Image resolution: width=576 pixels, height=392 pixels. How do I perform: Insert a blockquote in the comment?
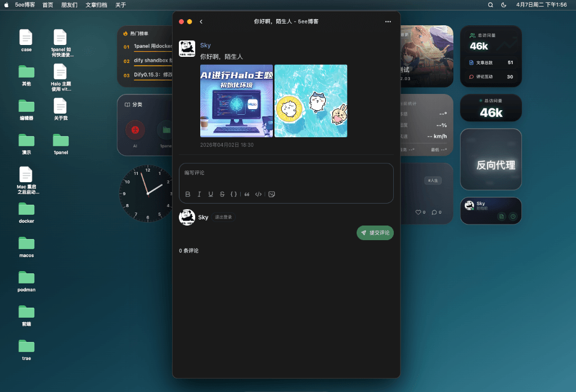[x=247, y=194]
